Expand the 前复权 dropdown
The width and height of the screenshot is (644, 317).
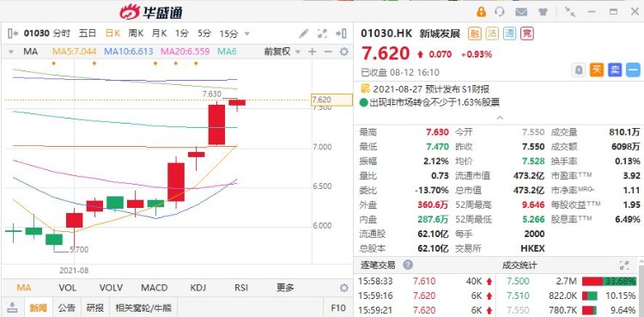click(x=282, y=52)
